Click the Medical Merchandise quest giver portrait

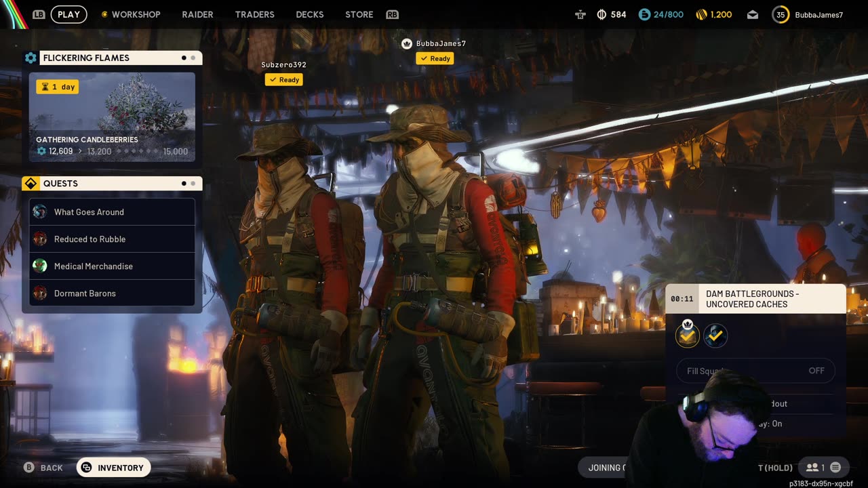[x=40, y=266]
